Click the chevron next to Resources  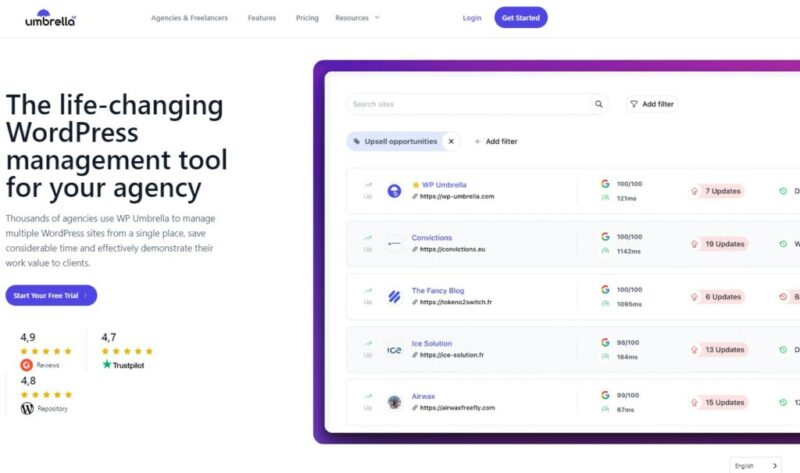pos(377,18)
